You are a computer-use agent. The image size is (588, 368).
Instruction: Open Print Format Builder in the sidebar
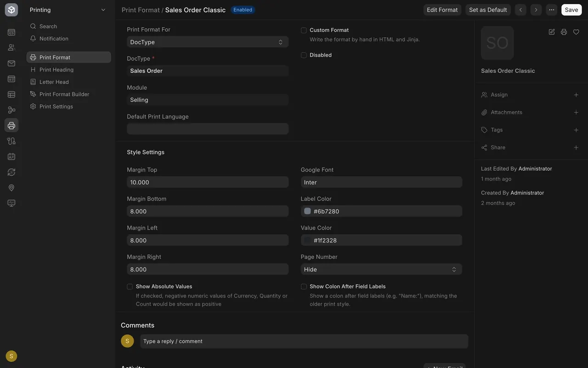(69, 94)
